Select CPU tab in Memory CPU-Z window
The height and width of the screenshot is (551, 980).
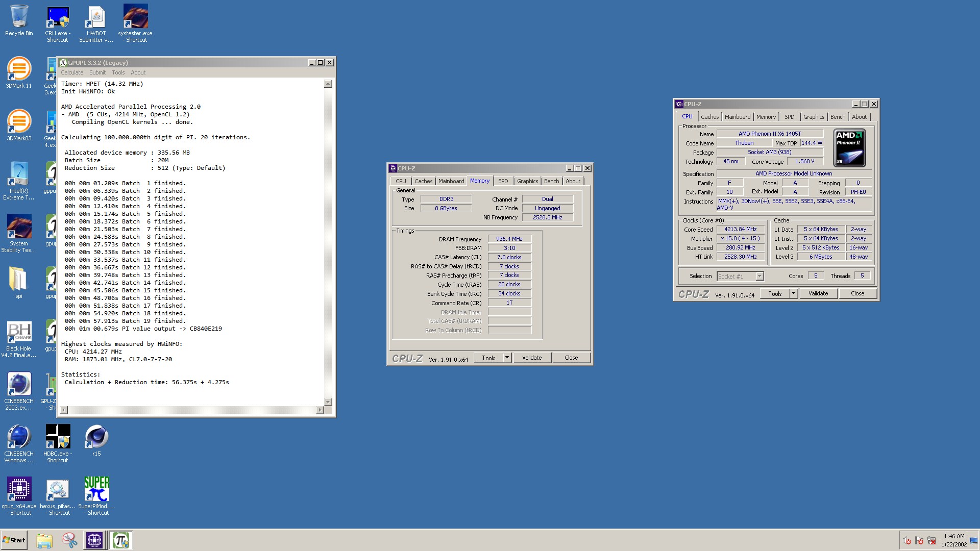[401, 181]
